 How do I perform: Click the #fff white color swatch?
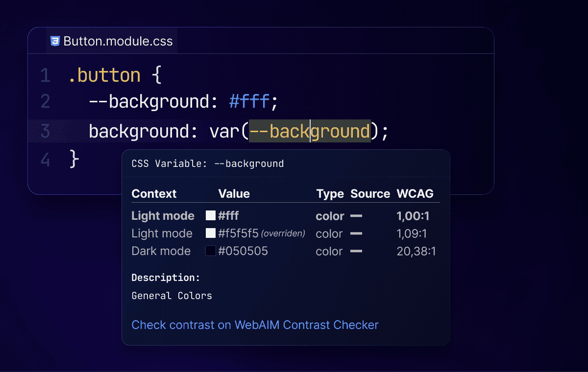[211, 216]
